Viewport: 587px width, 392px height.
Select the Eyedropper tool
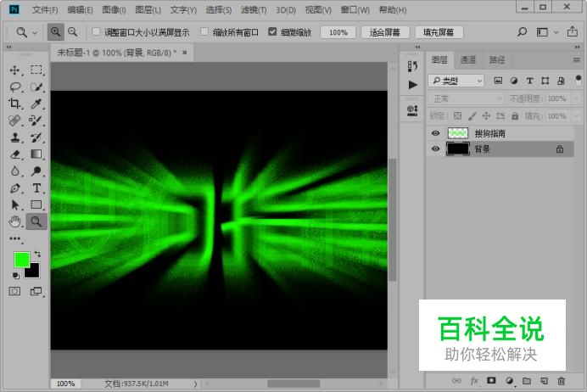point(36,104)
